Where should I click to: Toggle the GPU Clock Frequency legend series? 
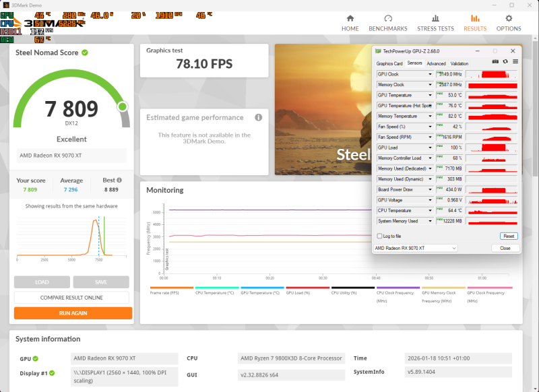(490, 294)
